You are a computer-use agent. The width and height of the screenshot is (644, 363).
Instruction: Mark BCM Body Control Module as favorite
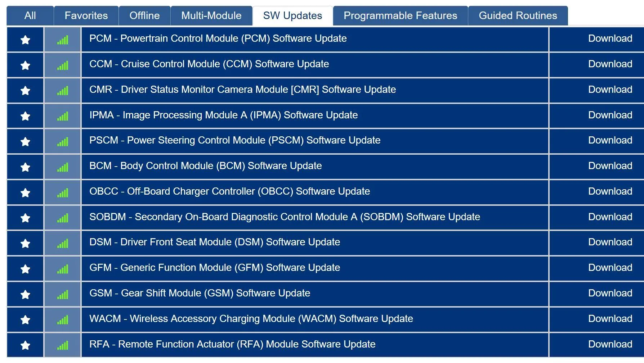(25, 167)
